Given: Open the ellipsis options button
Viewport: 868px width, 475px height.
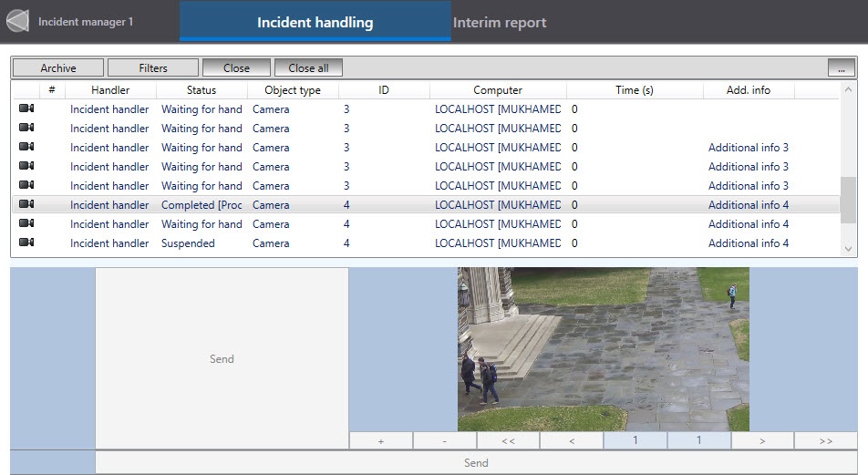Looking at the screenshot, I should pyautogui.click(x=842, y=67).
